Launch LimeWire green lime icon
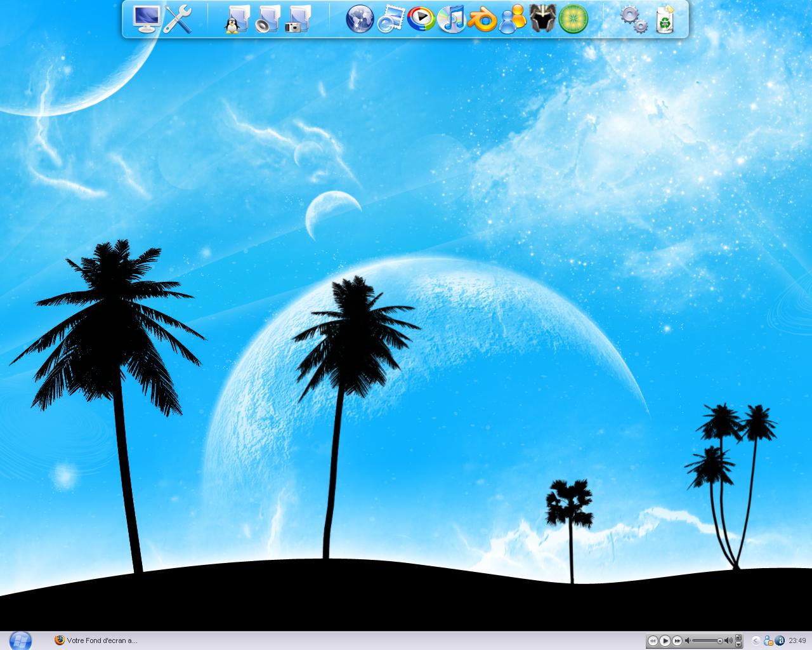 [573, 19]
